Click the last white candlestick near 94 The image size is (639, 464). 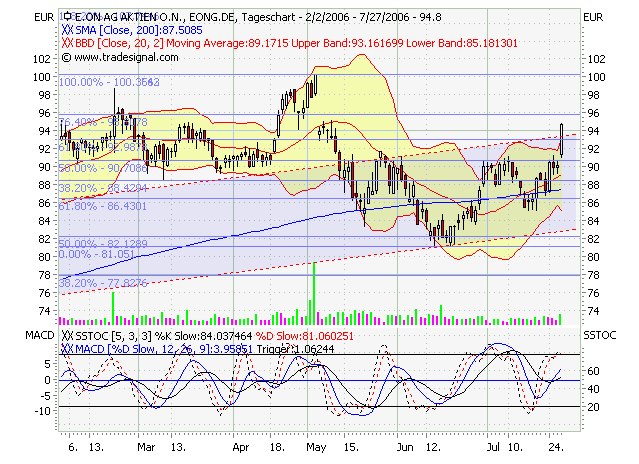pyautogui.click(x=562, y=140)
